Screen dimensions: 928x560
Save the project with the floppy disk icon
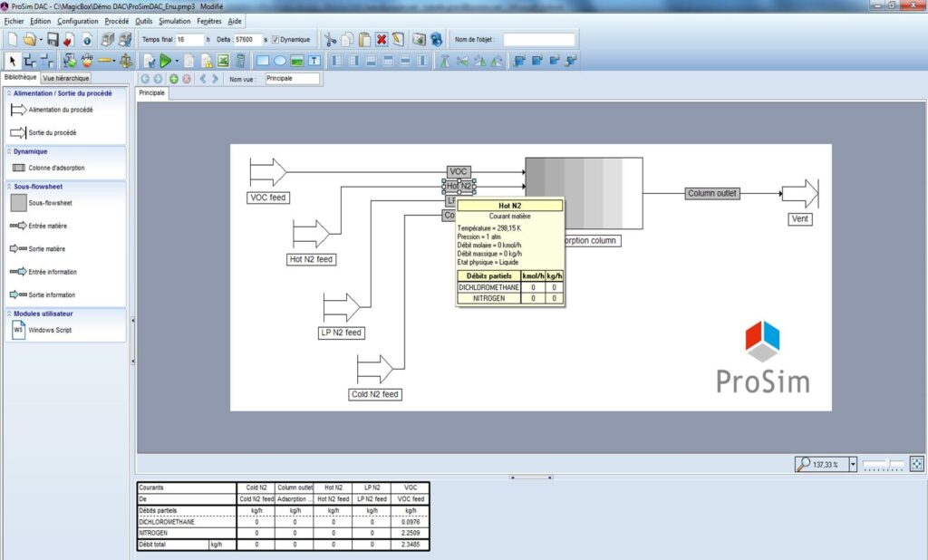[53, 40]
